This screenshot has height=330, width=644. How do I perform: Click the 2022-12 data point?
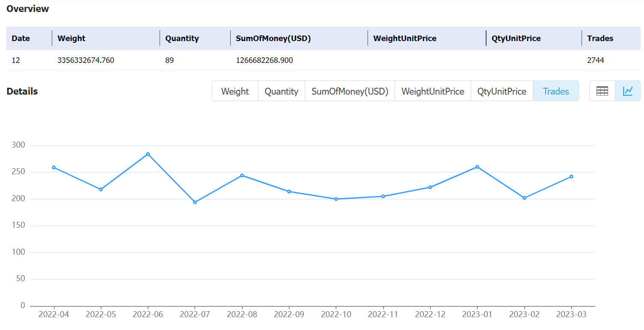pos(430,187)
